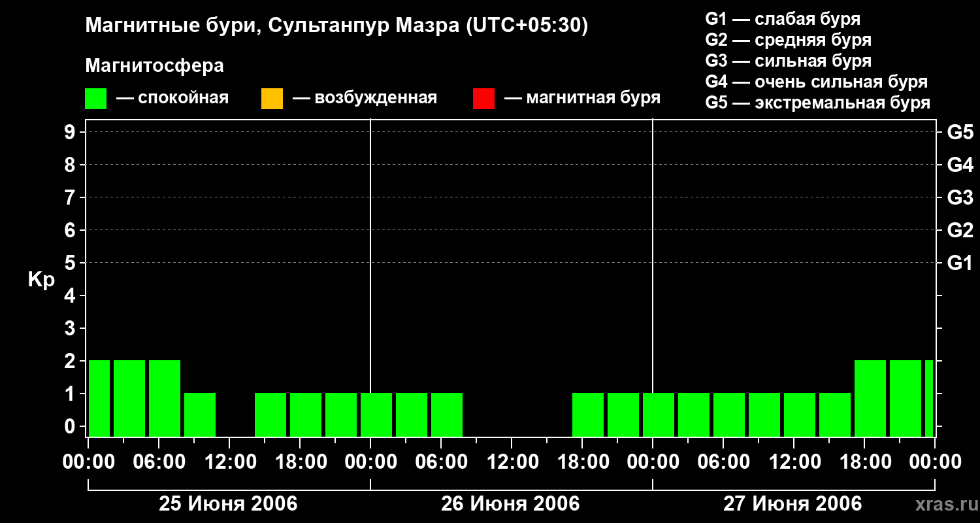The height and width of the screenshot is (523, 980).
Task: Click the "12:00" time label for 26 Июня
Action: point(512,462)
